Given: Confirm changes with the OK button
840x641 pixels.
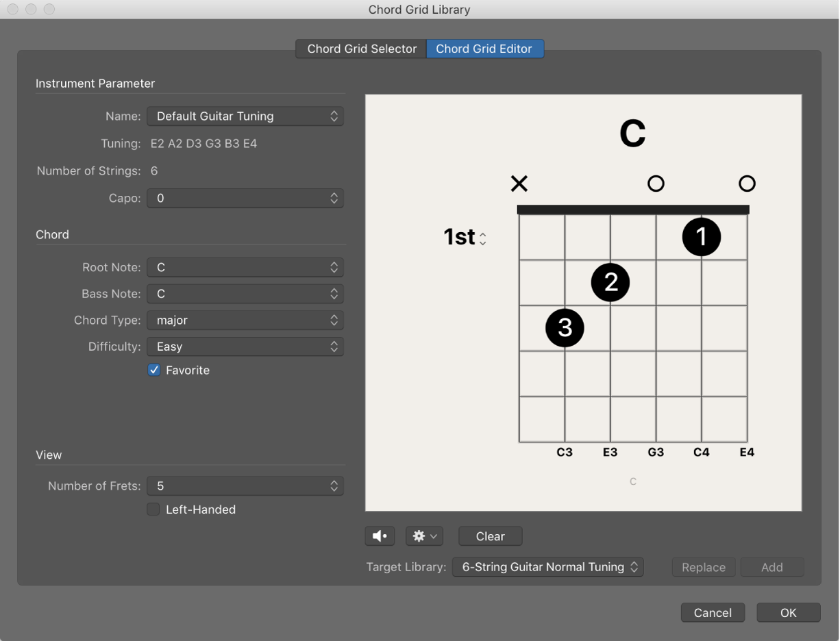Looking at the screenshot, I should point(788,612).
